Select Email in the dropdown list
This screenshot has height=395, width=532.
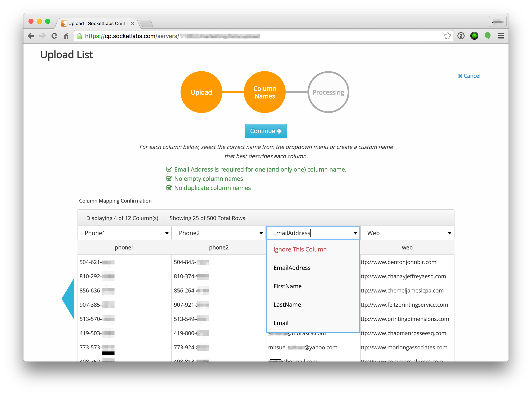pyautogui.click(x=313, y=323)
